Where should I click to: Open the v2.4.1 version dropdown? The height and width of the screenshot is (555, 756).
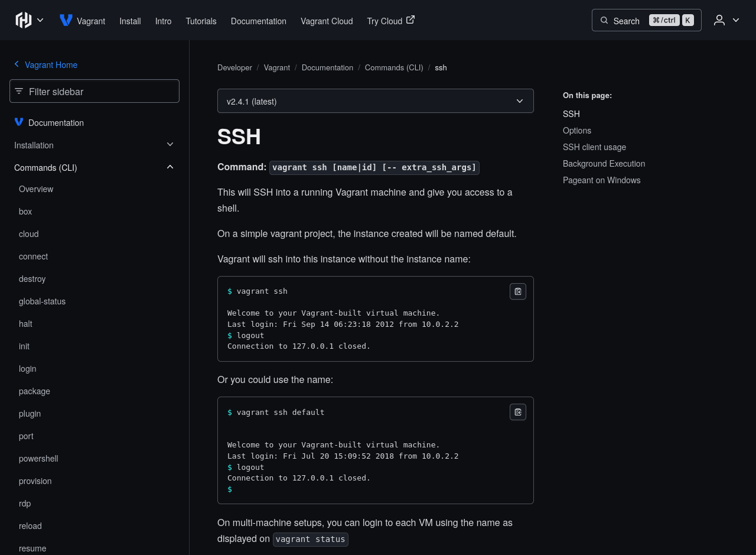pyautogui.click(x=376, y=101)
